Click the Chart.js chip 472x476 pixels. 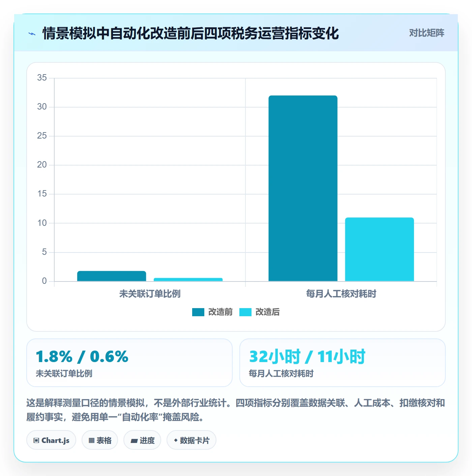[51, 440]
